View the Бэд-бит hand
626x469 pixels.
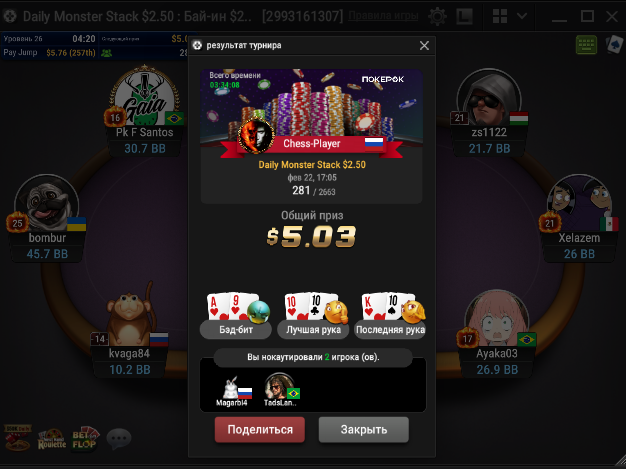[236, 316]
